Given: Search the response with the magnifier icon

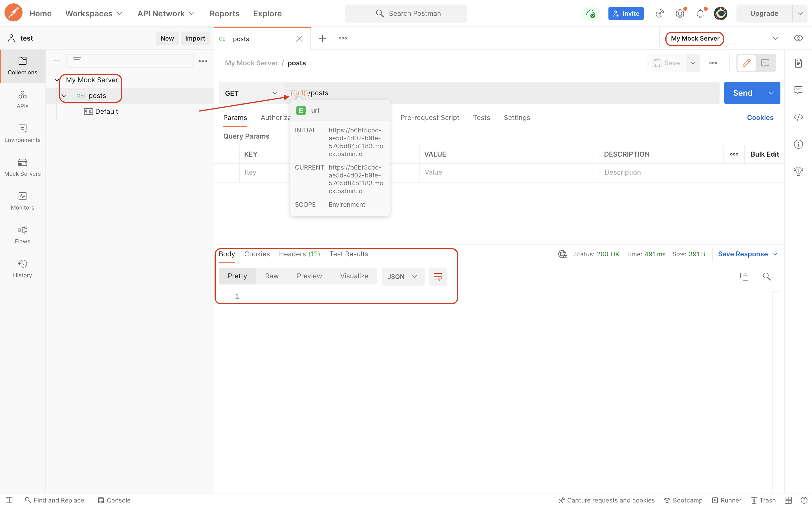Looking at the screenshot, I should pyautogui.click(x=766, y=276).
